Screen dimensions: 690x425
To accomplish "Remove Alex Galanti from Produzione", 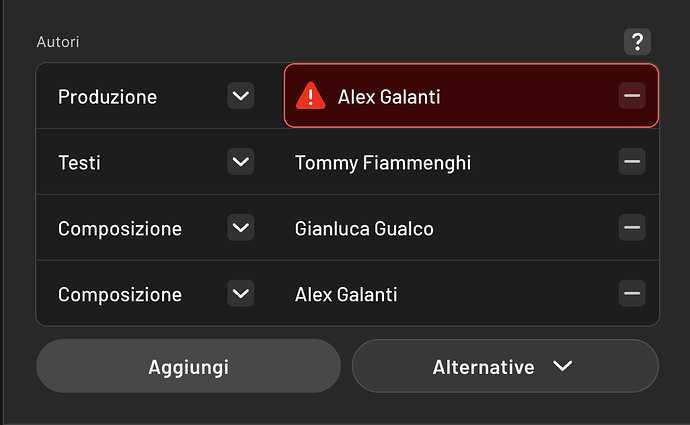I will pos(631,96).
